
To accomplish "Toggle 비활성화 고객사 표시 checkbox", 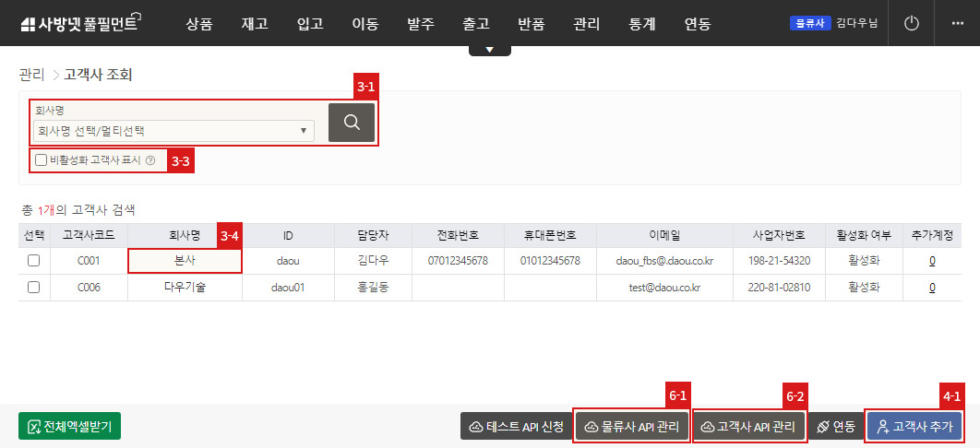I will pyautogui.click(x=41, y=160).
